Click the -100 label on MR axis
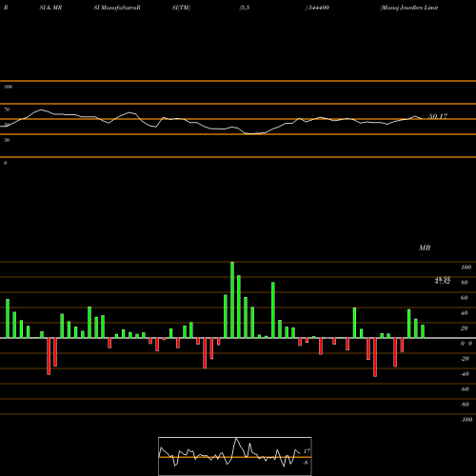Image resolution: width=476 pixels, height=476 pixels. (466, 420)
